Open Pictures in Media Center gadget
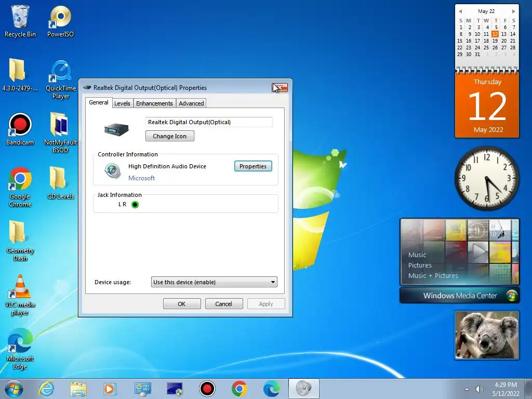532x399 pixels. coord(420,265)
